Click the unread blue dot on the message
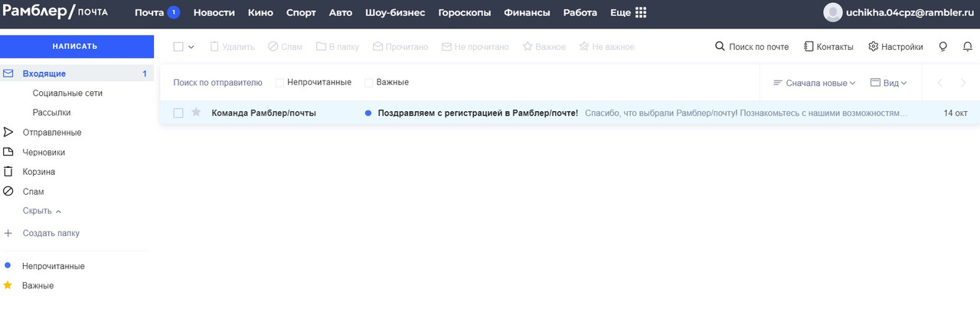Viewport: 980px width, 309px height. (368, 113)
